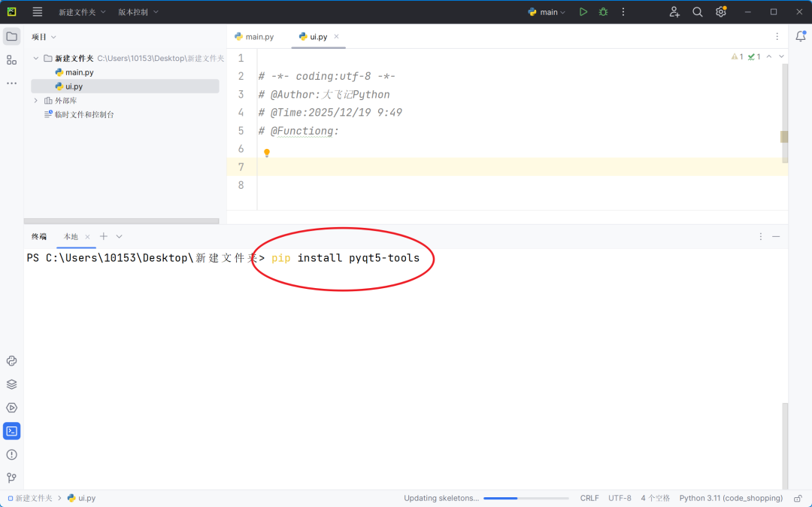Screen dimensions: 812x507
Task: Open Python Console tool window
Action: pyautogui.click(x=11, y=361)
